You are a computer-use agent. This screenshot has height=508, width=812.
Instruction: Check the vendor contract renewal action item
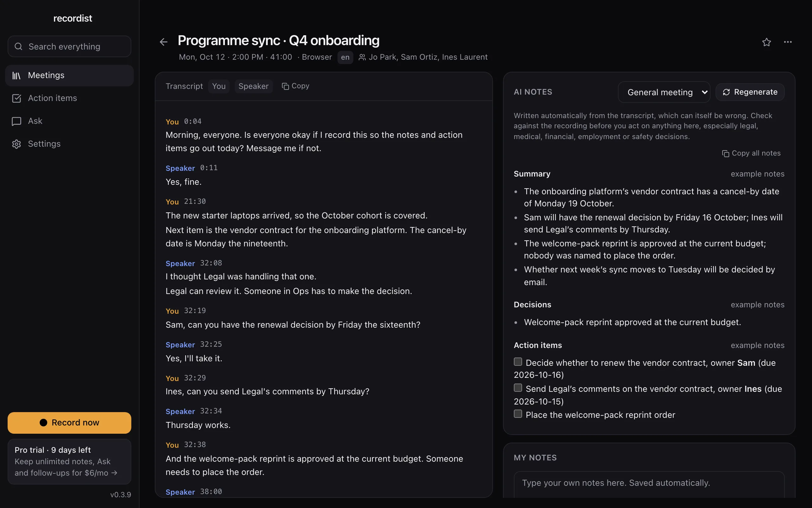(x=518, y=362)
